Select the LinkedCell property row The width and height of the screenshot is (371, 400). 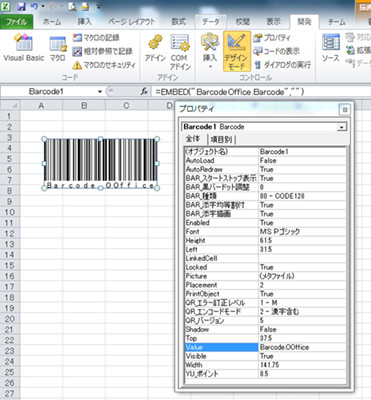(x=265, y=258)
